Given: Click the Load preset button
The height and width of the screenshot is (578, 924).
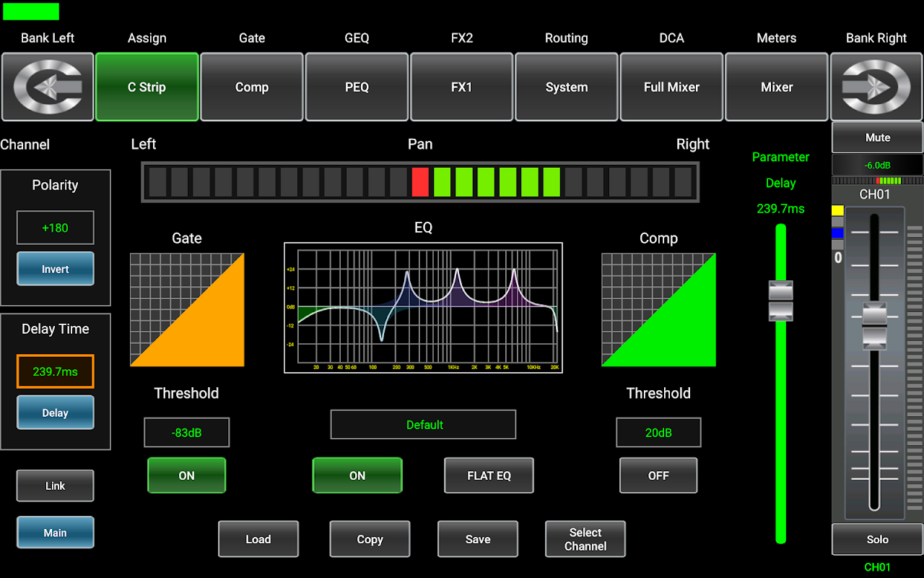Looking at the screenshot, I should (258, 539).
